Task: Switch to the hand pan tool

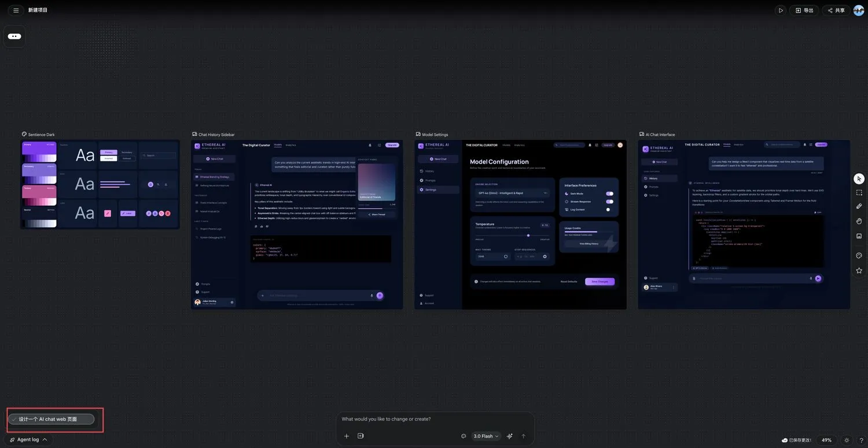Action: 859,221
